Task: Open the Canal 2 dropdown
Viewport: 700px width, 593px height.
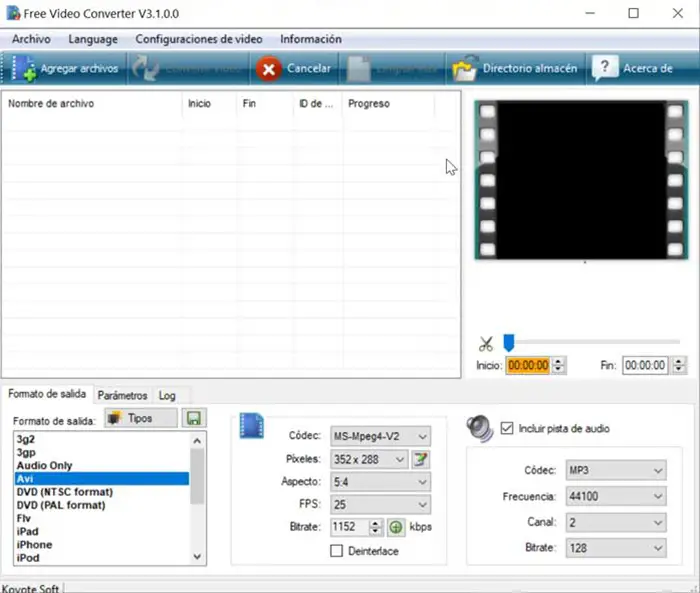Action: coord(616,522)
